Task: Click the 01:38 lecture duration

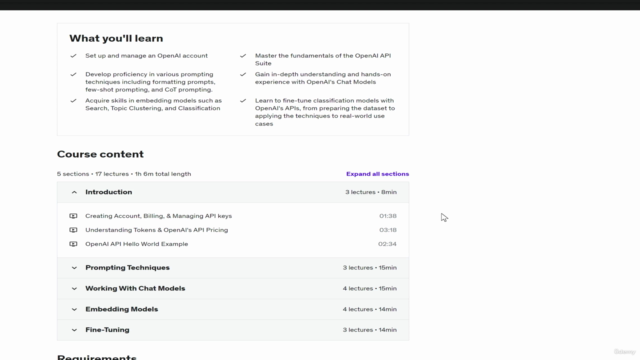Action: coord(388,216)
